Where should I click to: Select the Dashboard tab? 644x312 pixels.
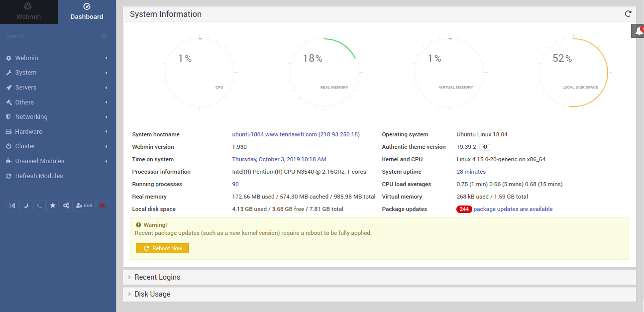(87, 12)
